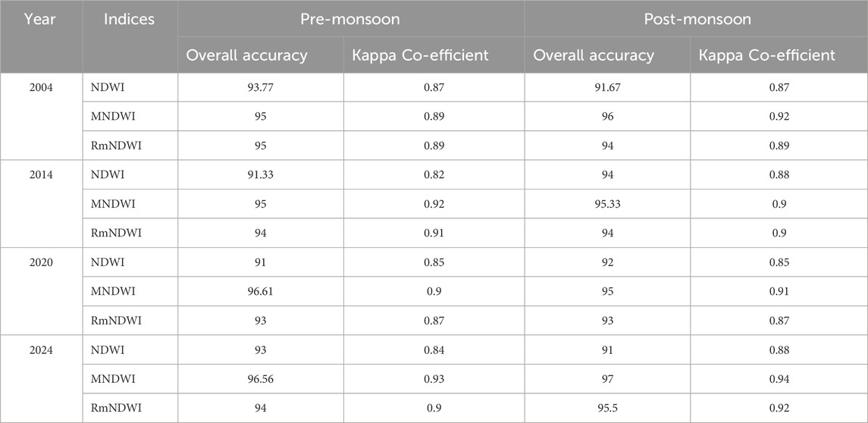
Task: Click the 91.67 accuracy cell
Action: 607,88
